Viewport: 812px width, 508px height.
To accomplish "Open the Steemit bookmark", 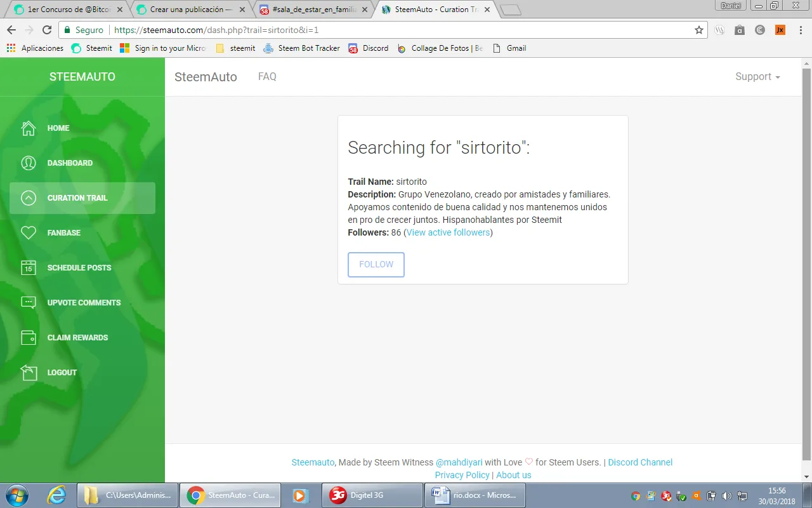I will tap(92, 48).
